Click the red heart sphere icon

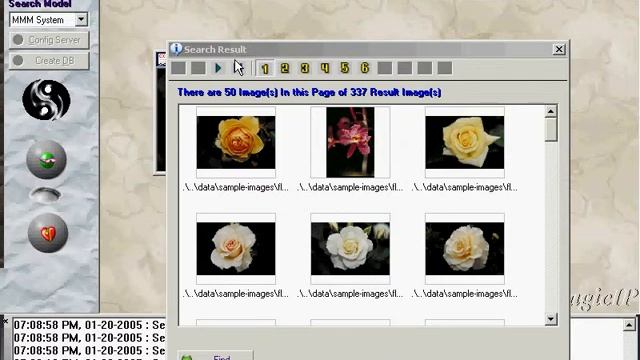pyautogui.click(x=48, y=233)
